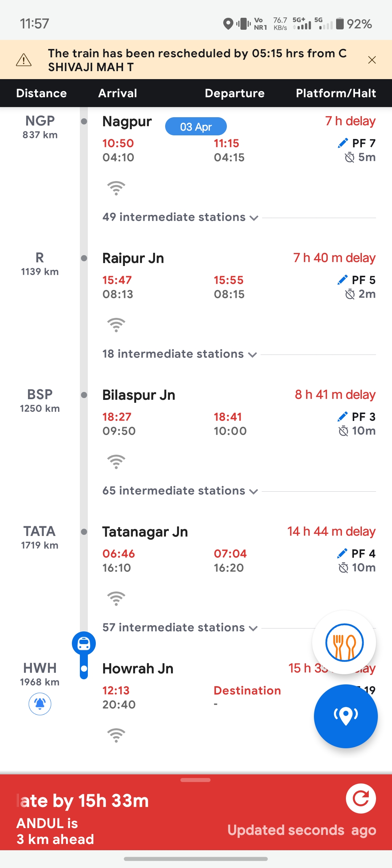
Task: Edit the Raipur Jn platform number
Action: tap(342, 280)
